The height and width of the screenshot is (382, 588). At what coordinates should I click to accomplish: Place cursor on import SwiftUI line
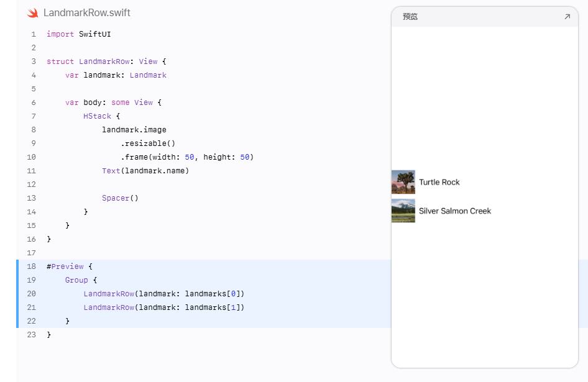pos(79,34)
